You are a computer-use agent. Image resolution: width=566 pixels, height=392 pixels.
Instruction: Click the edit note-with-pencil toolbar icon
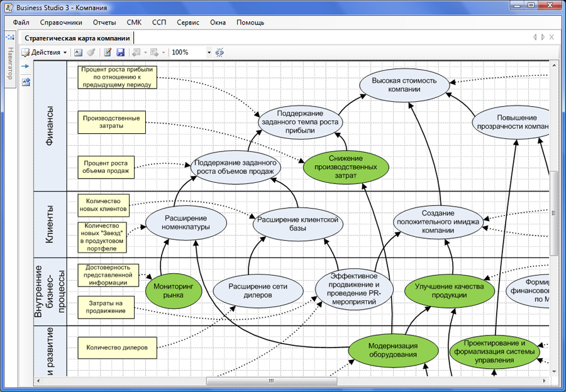[108, 53]
